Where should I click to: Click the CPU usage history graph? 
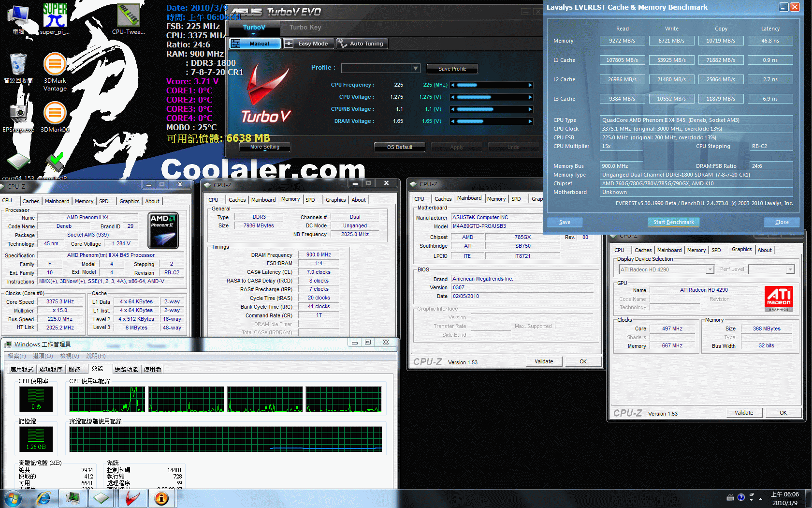(226, 399)
